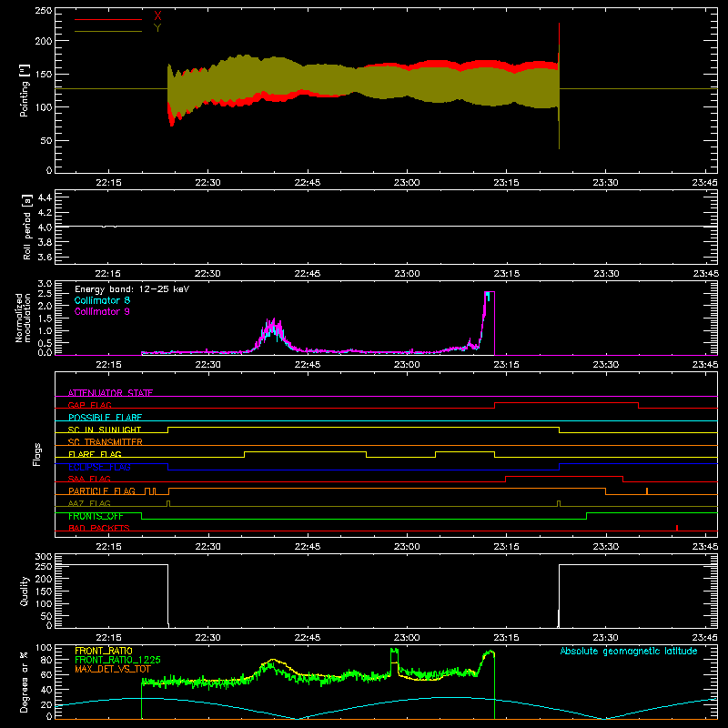Click the orange PARTICLE_FLAG spike after 23:30
This screenshot has width=728, height=728.
click(647, 491)
